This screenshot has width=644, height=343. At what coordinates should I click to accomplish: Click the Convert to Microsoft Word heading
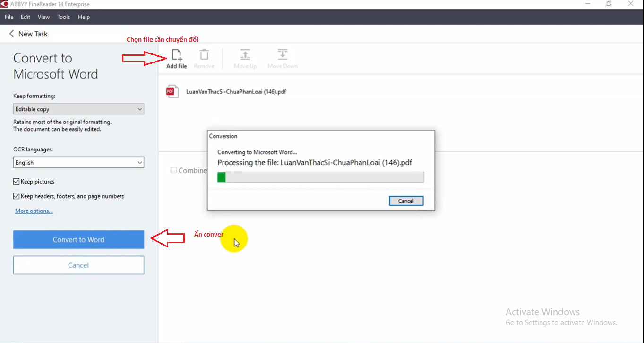click(56, 66)
